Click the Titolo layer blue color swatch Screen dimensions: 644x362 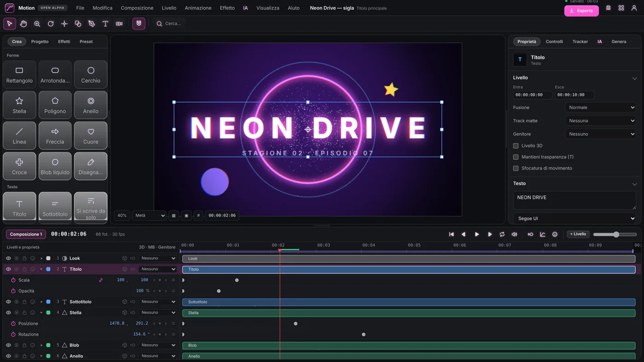point(48,269)
